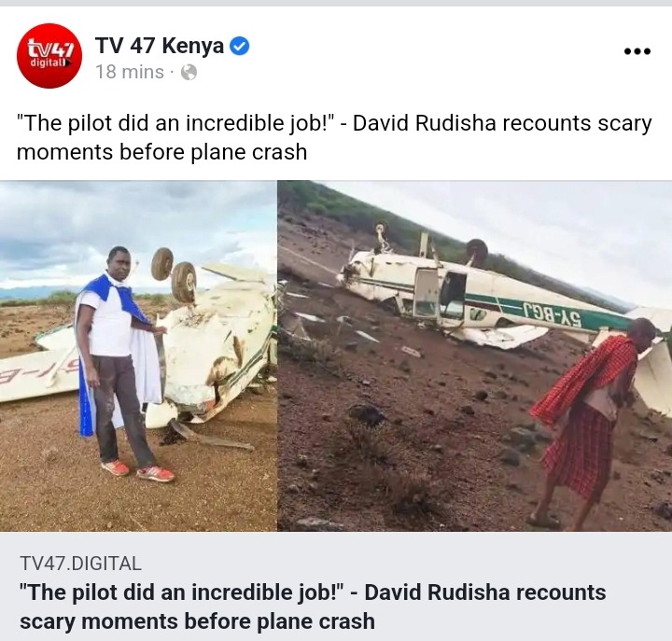Click the globe public audience icon
The width and height of the screenshot is (672, 641).
point(189,73)
